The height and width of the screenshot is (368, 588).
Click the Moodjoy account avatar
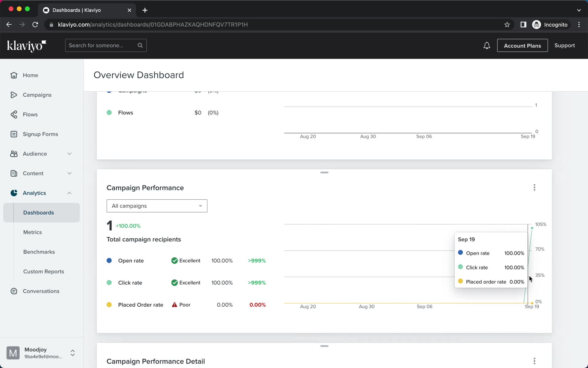click(x=13, y=353)
